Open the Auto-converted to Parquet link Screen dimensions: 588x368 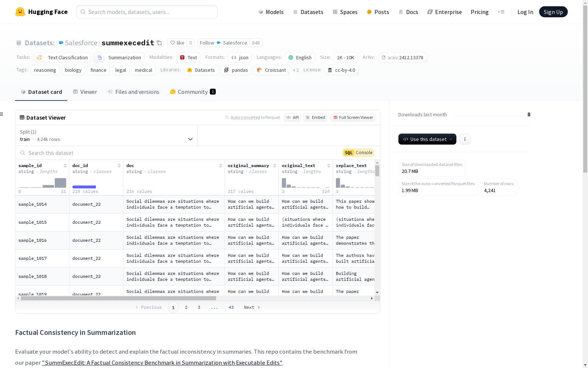click(245, 117)
